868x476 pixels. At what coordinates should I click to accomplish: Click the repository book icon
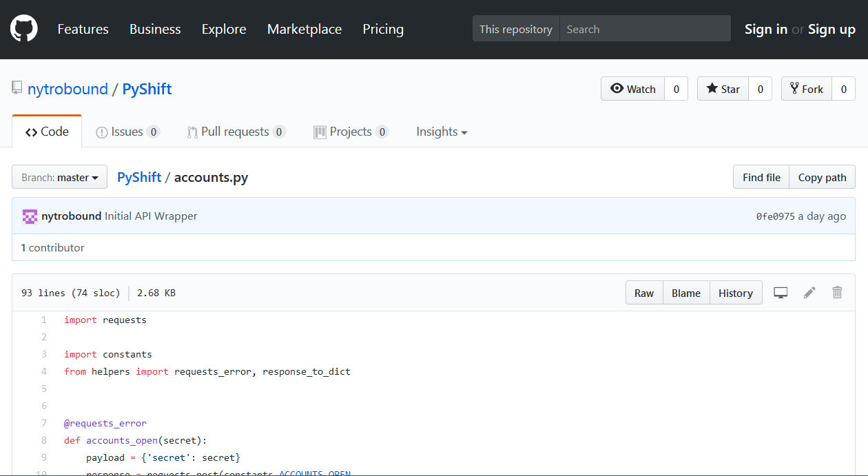[x=17, y=88]
